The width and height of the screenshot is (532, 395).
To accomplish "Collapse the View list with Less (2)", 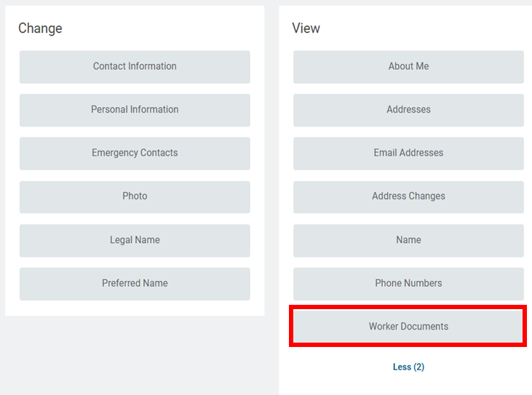I will 408,367.
